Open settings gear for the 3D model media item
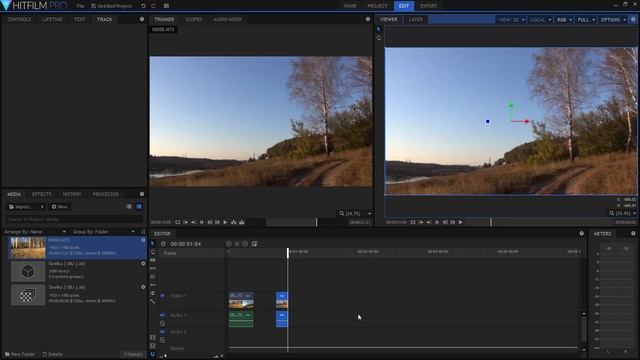The image size is (640, 360). (x=143, y=264)
